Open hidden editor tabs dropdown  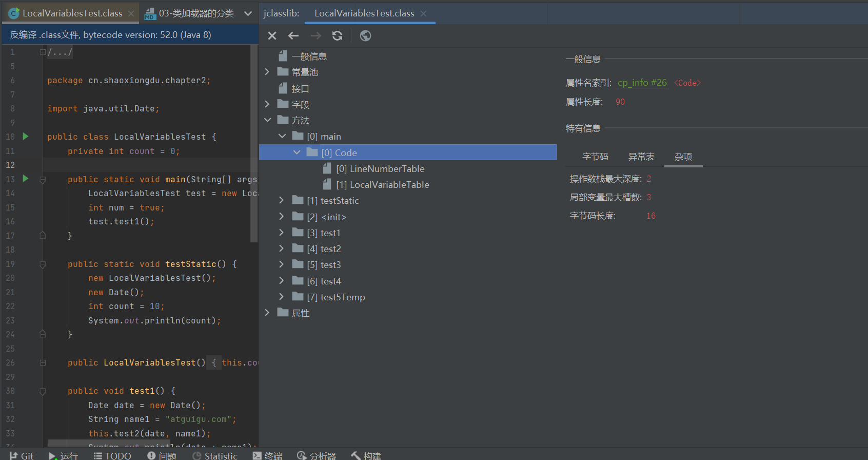tap(248, 13)
